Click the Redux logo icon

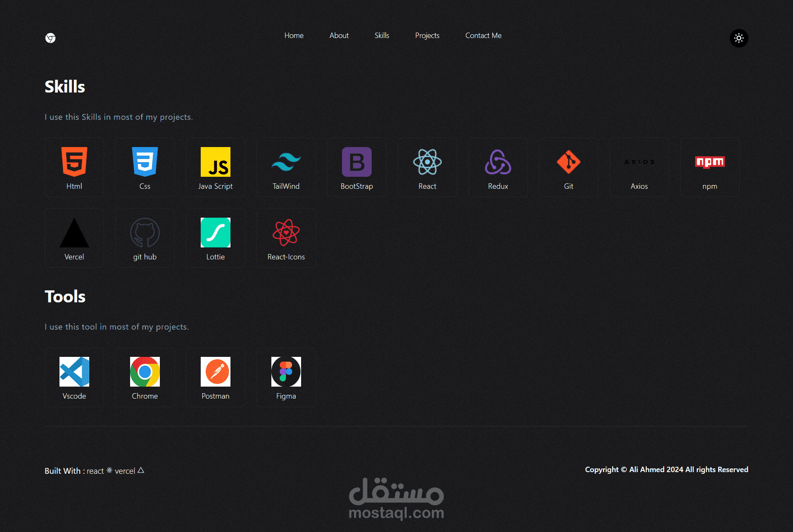(498, 161)
